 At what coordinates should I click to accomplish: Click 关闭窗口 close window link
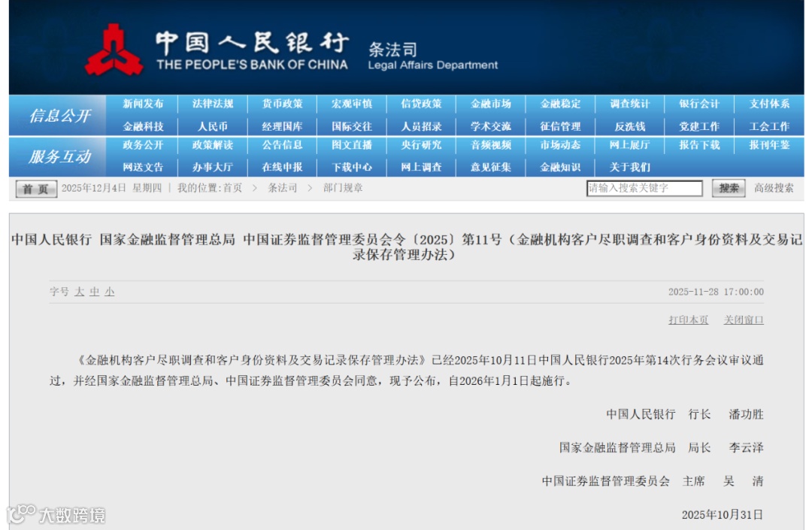744,320
